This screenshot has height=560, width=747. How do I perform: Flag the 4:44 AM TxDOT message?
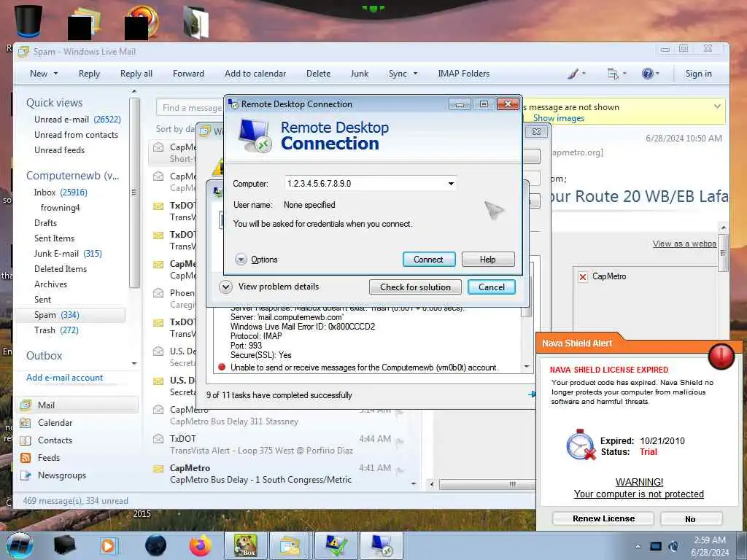(x=399, y=442)
